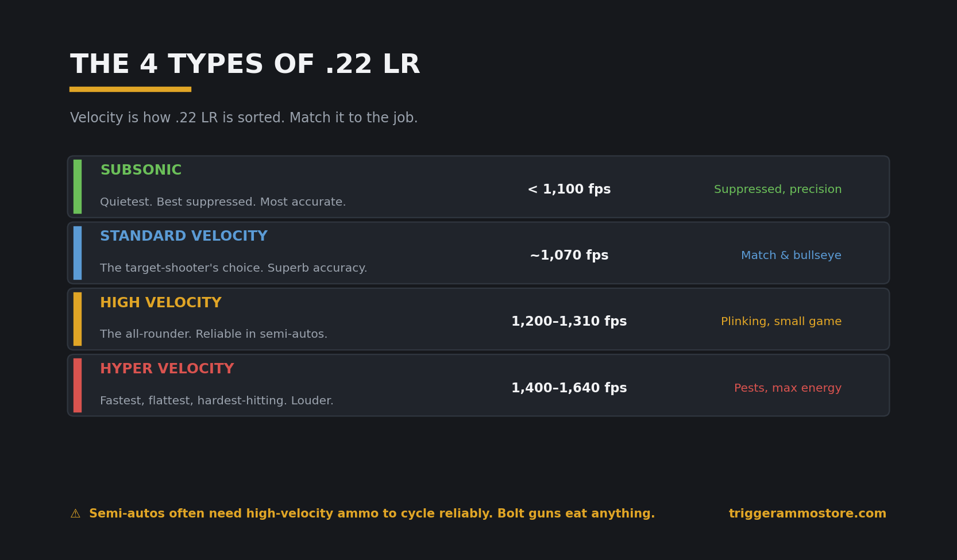This screenshot has height=560, width=957.
Task: Click the '1,400–1,640 fps' value
Action: click(569, 388)
